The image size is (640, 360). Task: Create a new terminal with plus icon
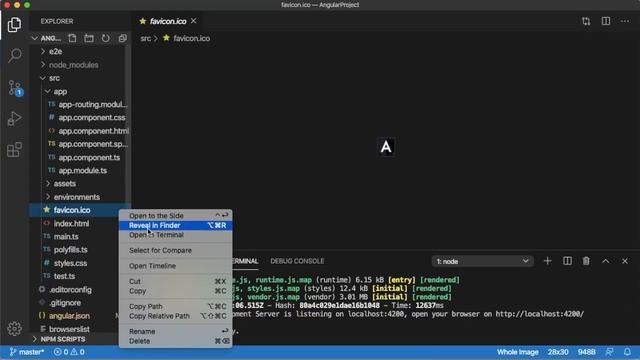click(x=547, y=261)
